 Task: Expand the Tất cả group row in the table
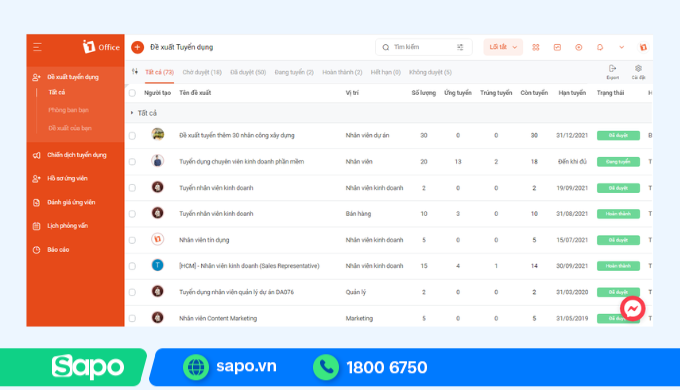click(132, 113)
